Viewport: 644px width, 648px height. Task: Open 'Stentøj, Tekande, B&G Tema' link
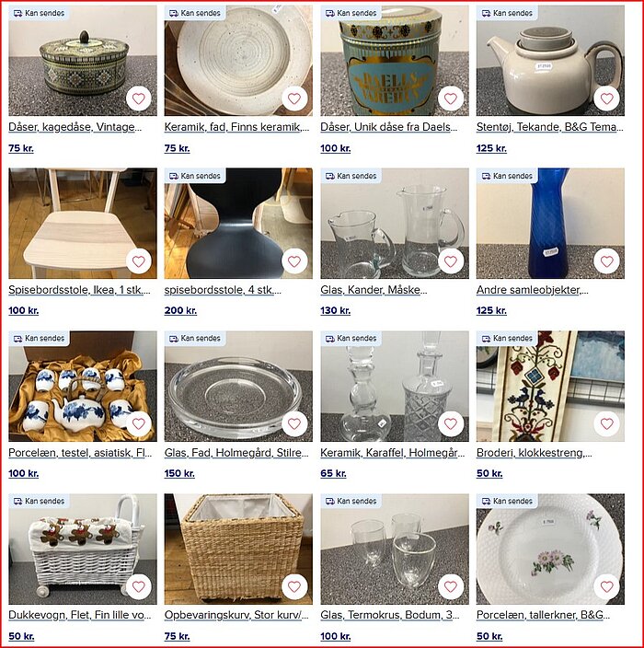coord(550,127)
